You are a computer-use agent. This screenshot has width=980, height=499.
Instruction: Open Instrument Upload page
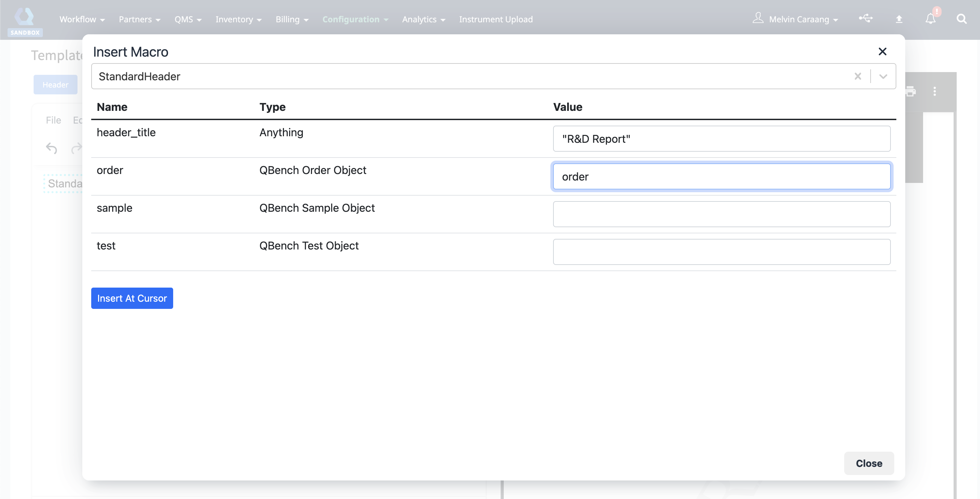(495, 19)
